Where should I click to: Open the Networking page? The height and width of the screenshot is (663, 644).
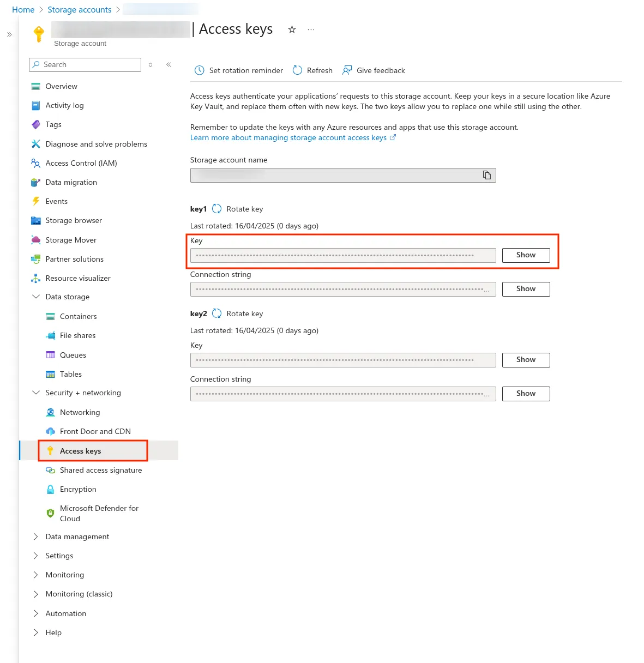click(80, 412)
